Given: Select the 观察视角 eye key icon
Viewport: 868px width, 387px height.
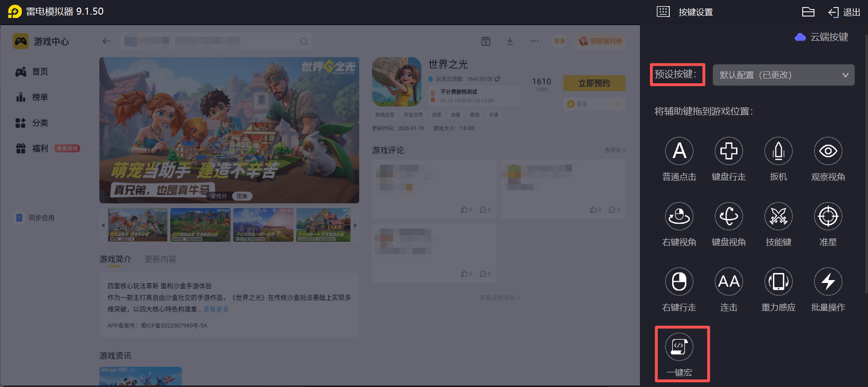Looking at the screenshot, I should (828, 151).
